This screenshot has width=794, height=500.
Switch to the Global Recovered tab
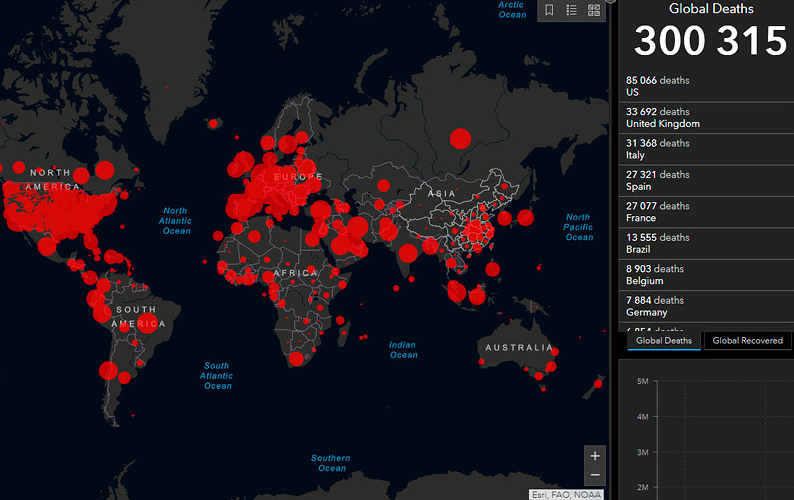[748, 341]
